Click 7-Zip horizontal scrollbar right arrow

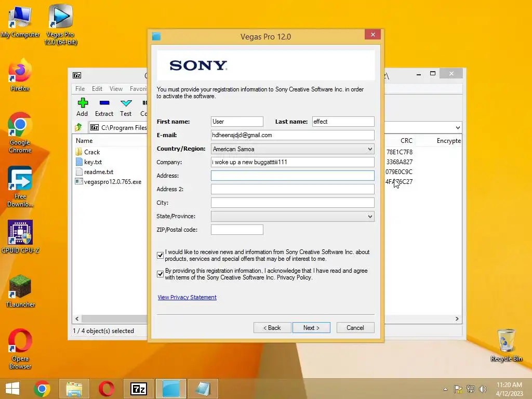pos(457,318)
